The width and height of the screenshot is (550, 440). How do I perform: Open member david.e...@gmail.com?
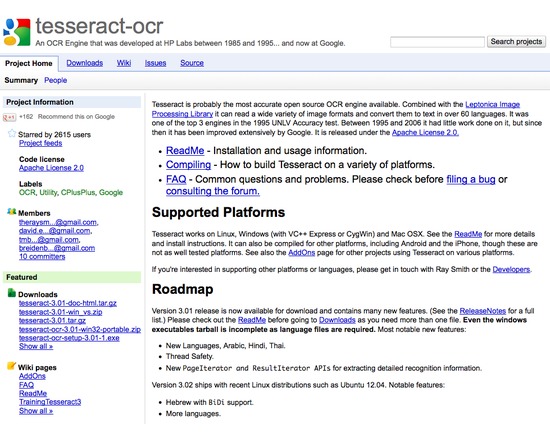pyautogui.click(x=55, y=231)
